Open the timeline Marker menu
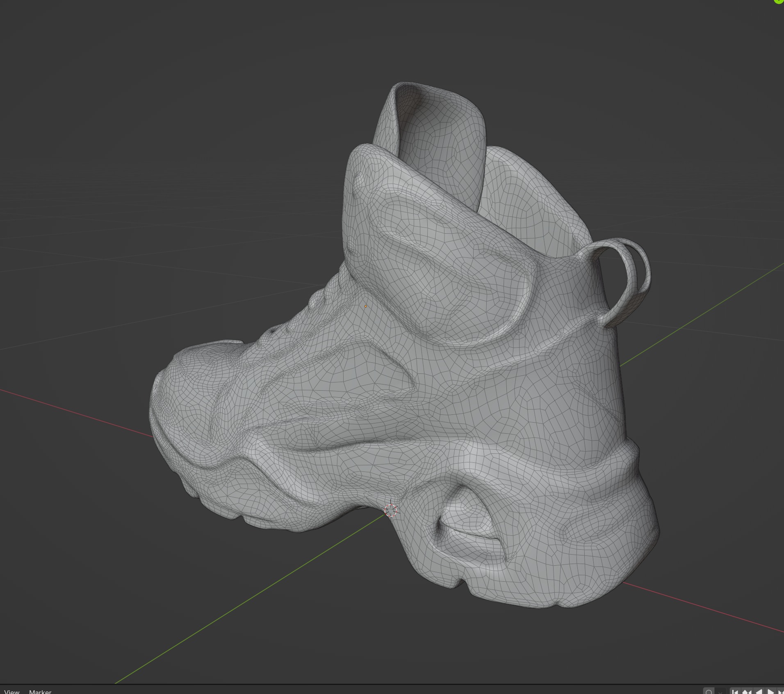The image size is (784, 694). [40, 691]
